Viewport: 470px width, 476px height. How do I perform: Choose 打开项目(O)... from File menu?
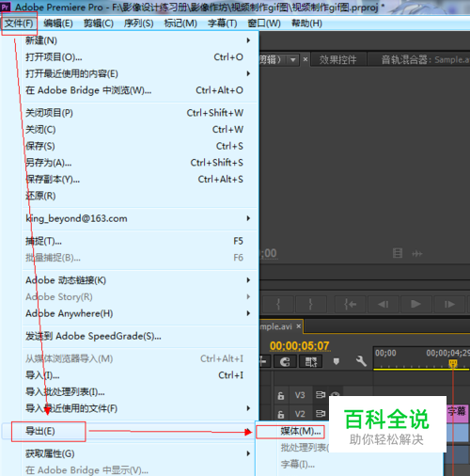pos(139,57)
